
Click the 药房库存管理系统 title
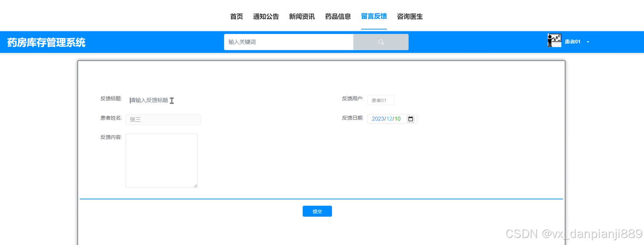click(x=46, y=42)
